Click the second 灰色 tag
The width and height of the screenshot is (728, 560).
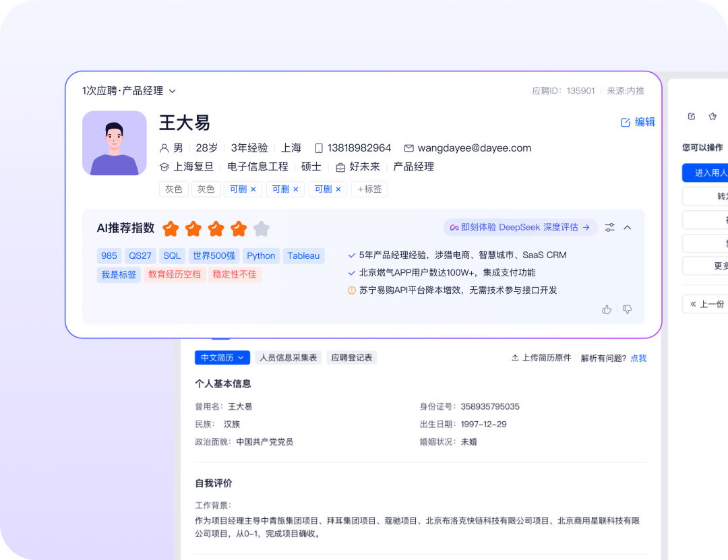tap(206, 189)
